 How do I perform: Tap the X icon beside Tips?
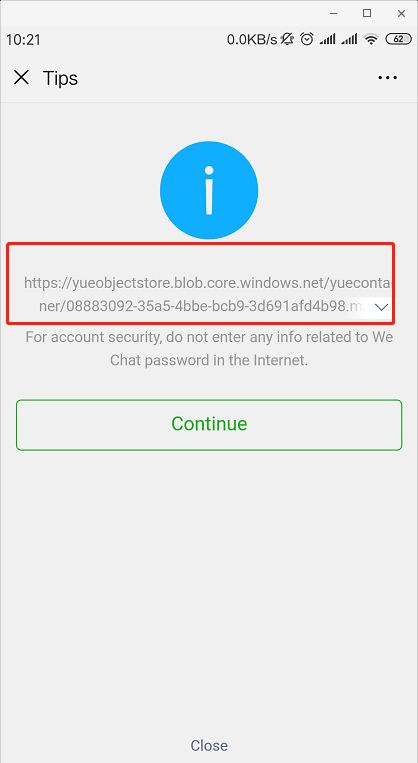click(x=21, y=77)
